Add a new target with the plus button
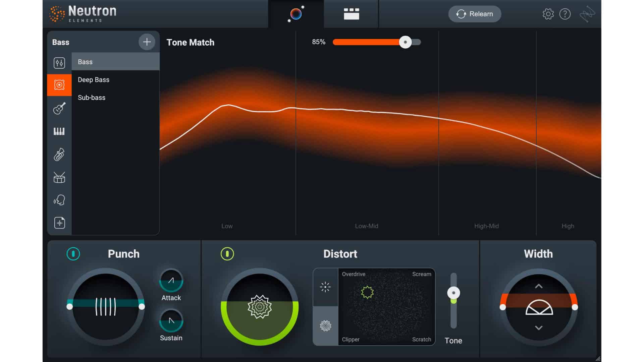This screenshot has height=362, width=644. 147,42
